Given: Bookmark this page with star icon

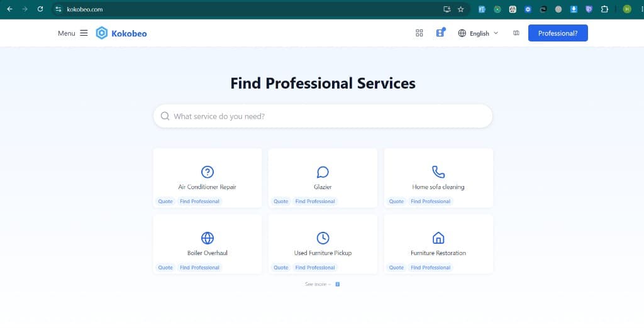Looking at the screenshot, I should pyautogui.click(x=461, y=9).
